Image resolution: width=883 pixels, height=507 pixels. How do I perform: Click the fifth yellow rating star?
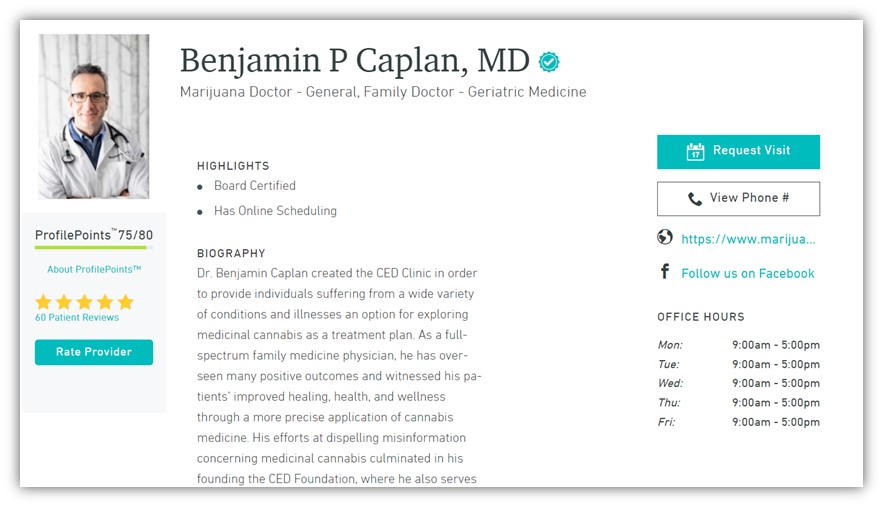pos(125,302)
